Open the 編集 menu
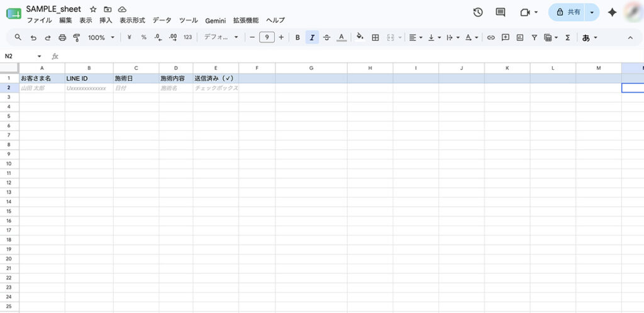 (65, 20)
